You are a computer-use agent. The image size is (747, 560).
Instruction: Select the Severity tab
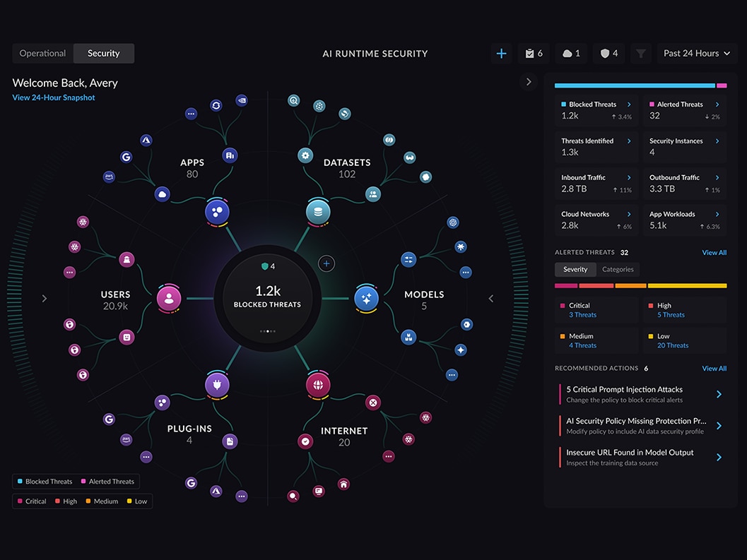[575, 269]
